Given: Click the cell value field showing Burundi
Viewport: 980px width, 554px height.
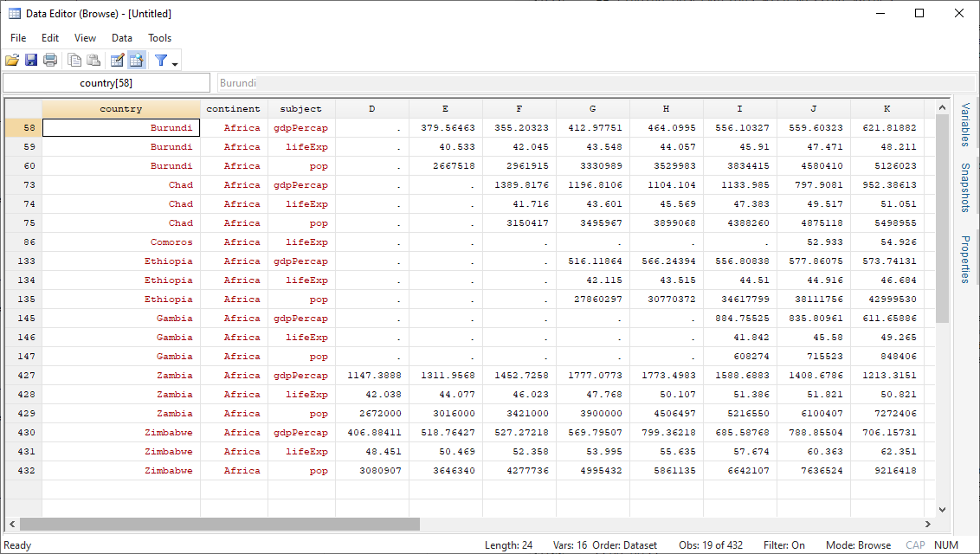Looking at the screenshot, I should [596, 82].
